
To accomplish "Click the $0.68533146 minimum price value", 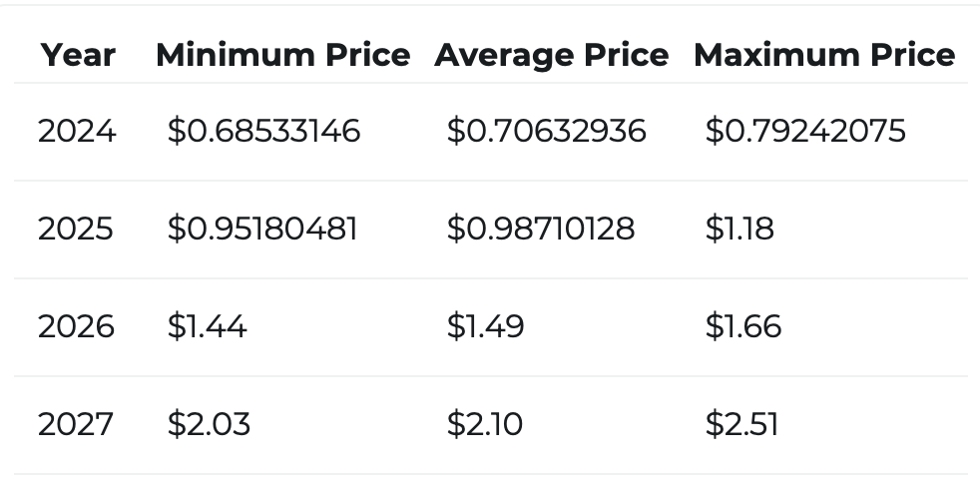I will pyautogui.click(x=263, y=131).
